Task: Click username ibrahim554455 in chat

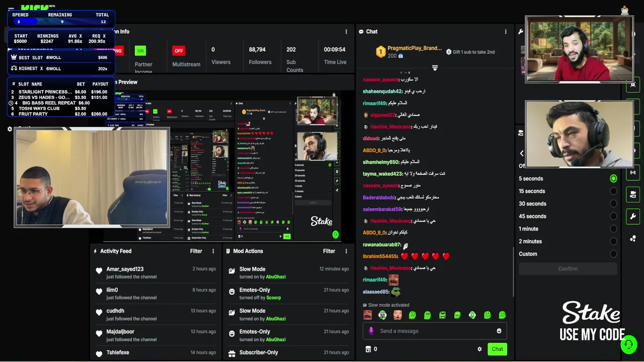Action: (x=380, y=256)
